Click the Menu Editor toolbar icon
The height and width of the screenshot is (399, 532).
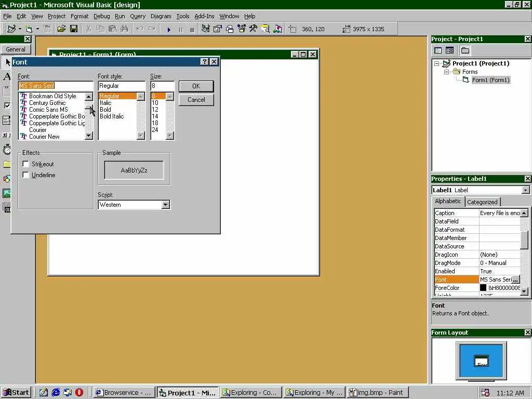pyautogui.click(x=47, y=29)
